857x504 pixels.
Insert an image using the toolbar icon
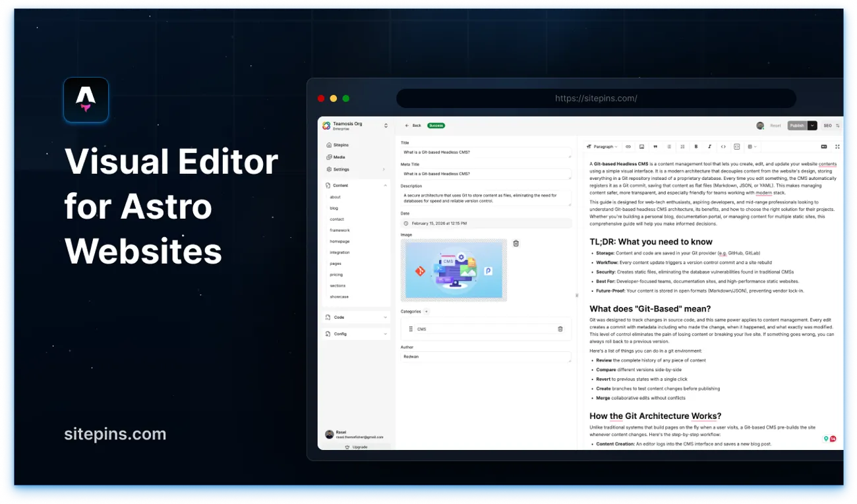click(642, 146)
